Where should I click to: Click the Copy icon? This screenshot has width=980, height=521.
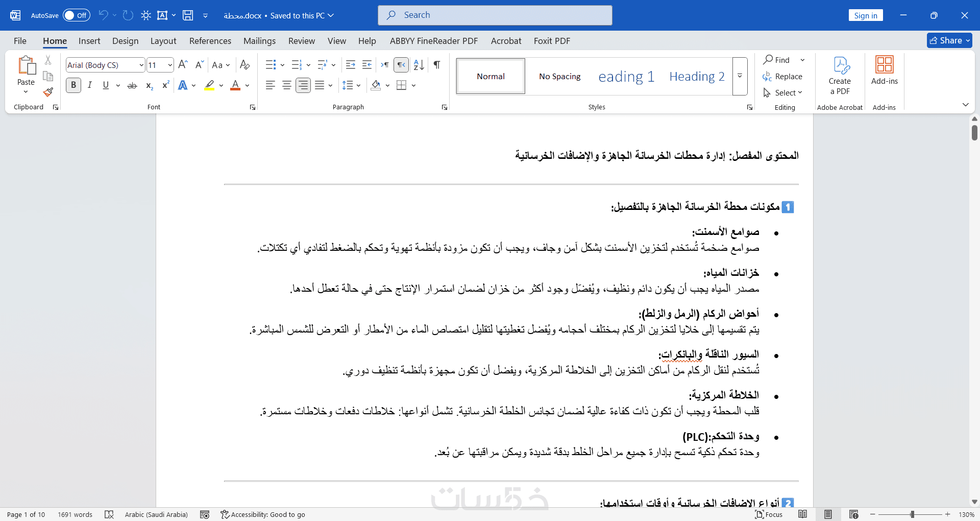click(x=48, y=76)
